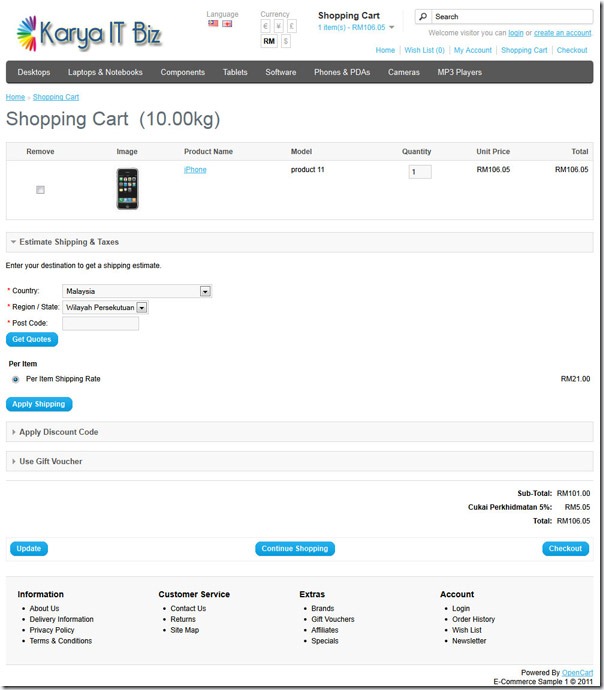Switch language using the Malaysian flag icon
The image size is (604, 690).
(x=213, y=23)
